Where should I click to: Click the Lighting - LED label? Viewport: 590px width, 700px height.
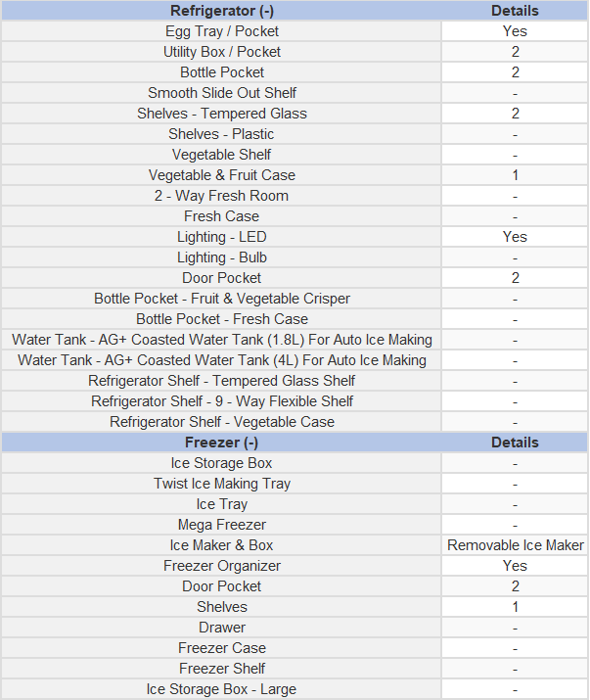222,237
